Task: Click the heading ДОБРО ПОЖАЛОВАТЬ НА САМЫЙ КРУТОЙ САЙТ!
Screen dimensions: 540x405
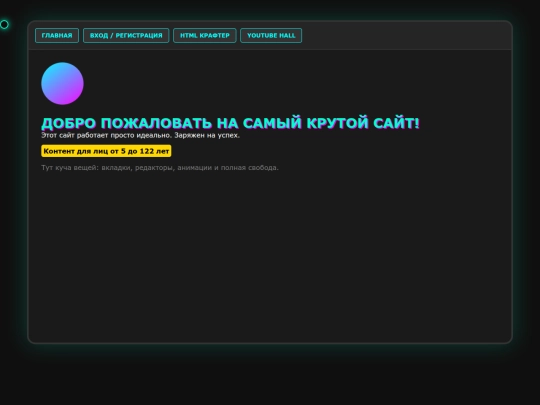Action: pos(230,123)
